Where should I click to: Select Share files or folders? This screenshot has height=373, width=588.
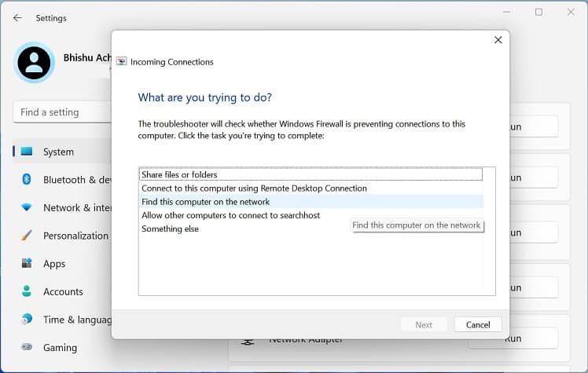click(x=311, y=174)
